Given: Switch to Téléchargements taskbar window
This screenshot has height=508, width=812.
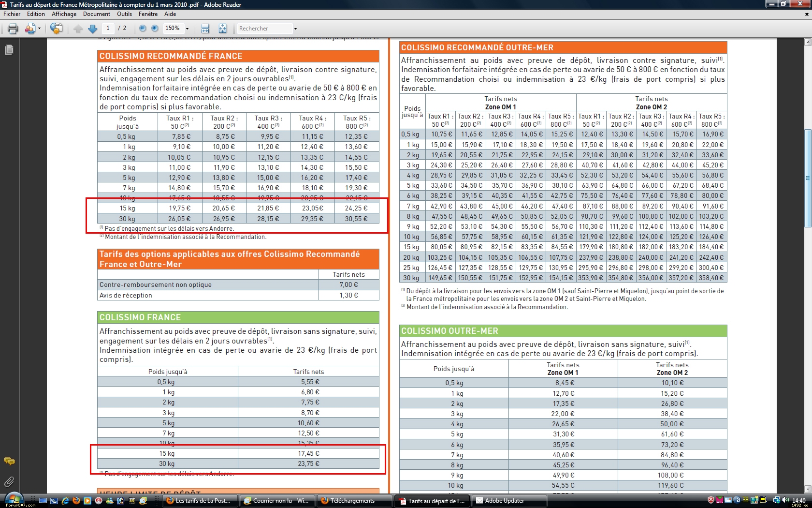Looking at the screenshot, I should pos(355,501).
